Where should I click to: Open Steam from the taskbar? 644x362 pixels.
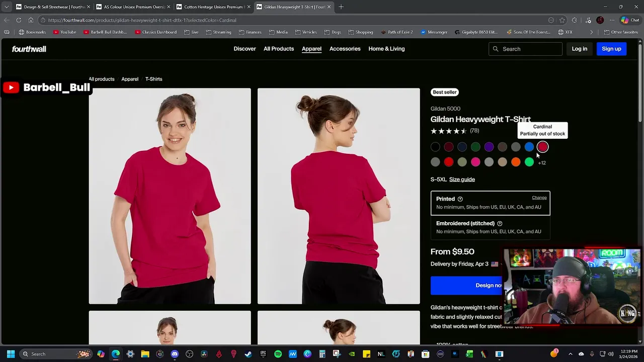click(248, 354)
